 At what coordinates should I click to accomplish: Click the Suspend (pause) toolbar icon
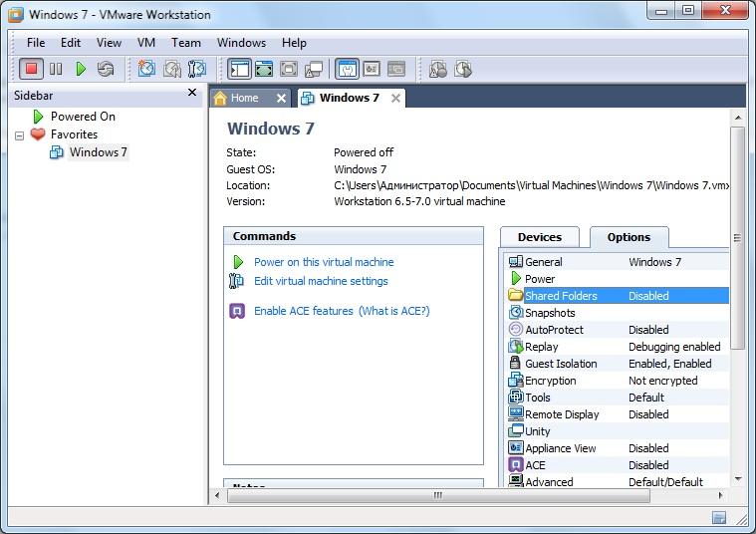56,69
